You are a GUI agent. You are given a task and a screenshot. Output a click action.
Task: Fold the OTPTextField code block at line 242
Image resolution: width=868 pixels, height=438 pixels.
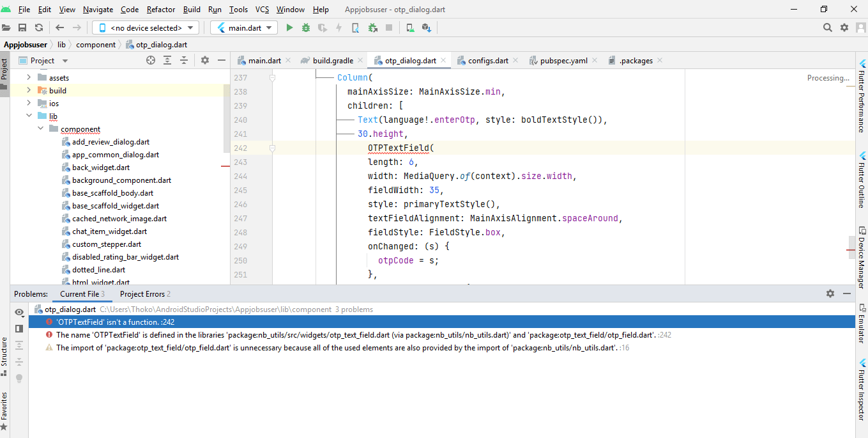pos(273,148)
